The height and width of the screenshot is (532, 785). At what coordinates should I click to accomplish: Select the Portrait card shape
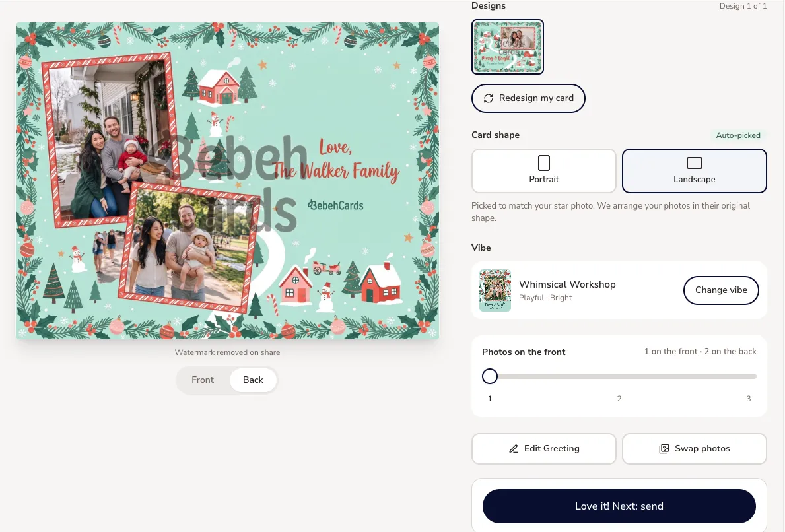click(x=544, y=171)
